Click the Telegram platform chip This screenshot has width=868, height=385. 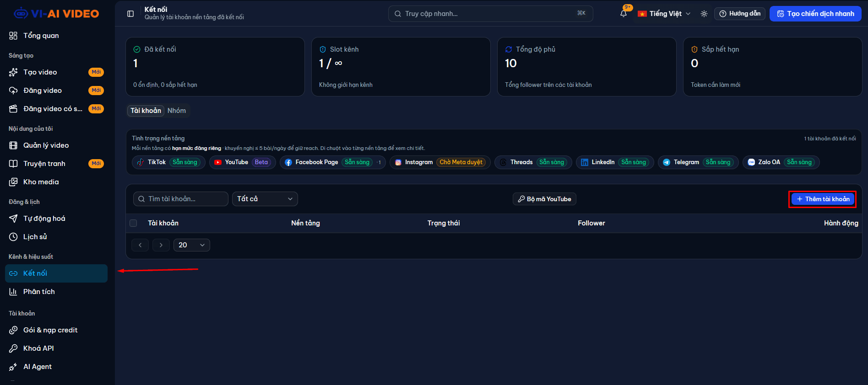[698, 162]
